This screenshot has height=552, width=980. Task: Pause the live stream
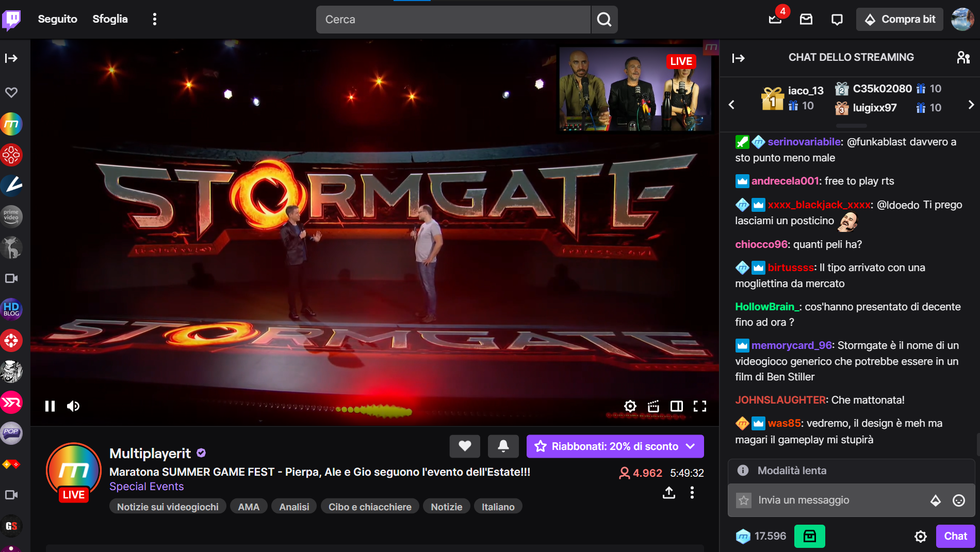[x=50, y=406]
